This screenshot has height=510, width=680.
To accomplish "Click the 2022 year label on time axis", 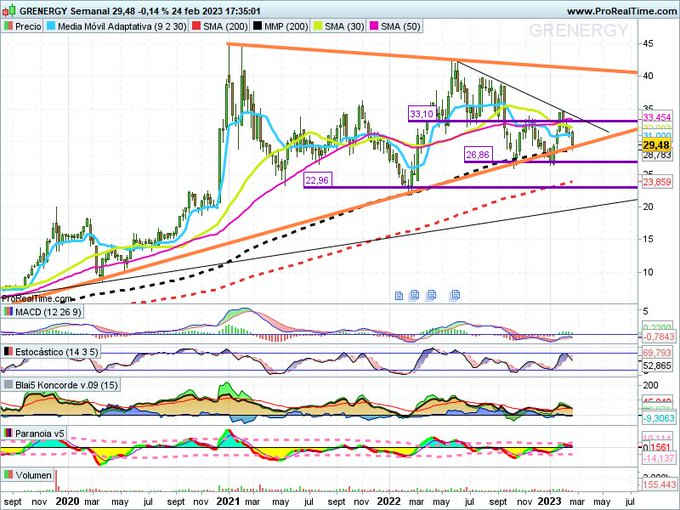I will coord(389,501).
